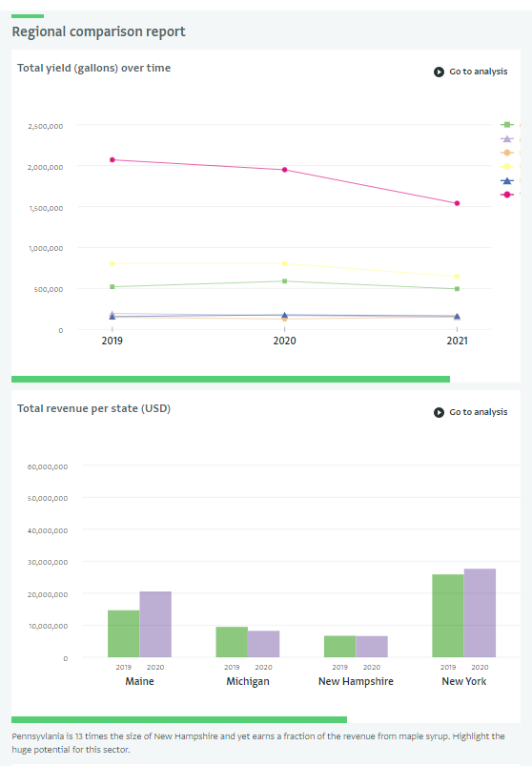Select the magenta 2019 data point
The width and height of the screenshot is (532, 766).
coord(113,159)
